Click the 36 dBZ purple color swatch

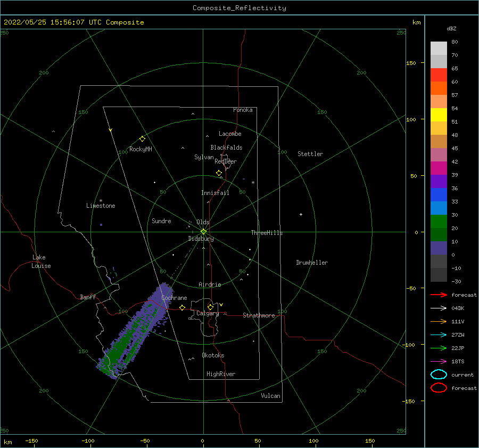coord(439,181)
